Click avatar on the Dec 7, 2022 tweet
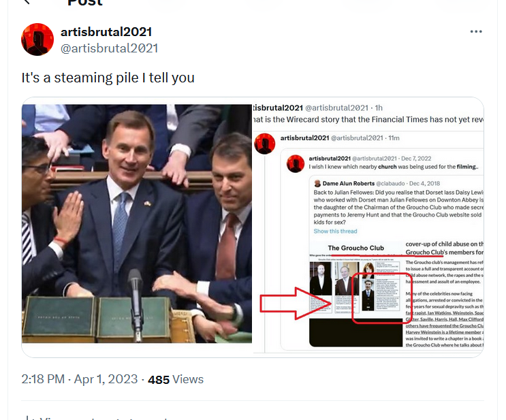The image size is (506, 420). [x=296, y=163]
